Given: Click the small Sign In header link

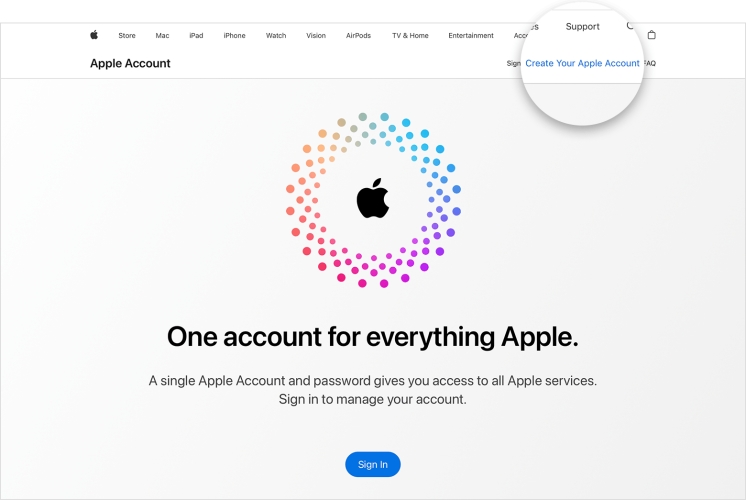Looking at the screenshot, I should [514, 63].
